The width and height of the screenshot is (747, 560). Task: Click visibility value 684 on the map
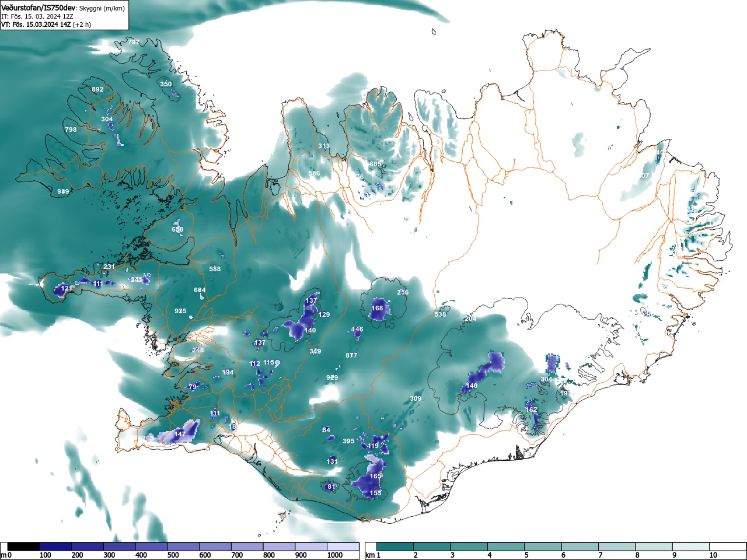200,290
